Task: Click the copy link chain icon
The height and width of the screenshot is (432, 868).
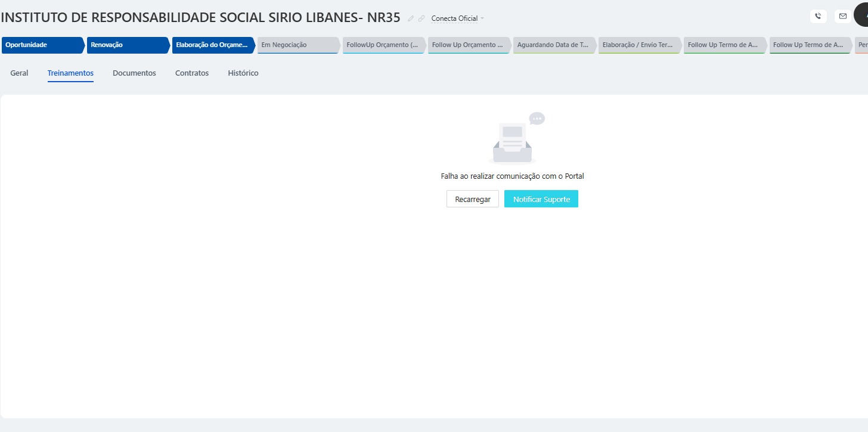Action: point(421,18)
